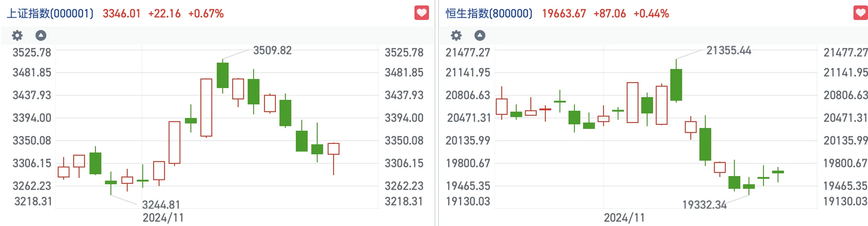Click the tallest red candle in 上证指数 chart
868x226 pixels.
tap(206, 108)
